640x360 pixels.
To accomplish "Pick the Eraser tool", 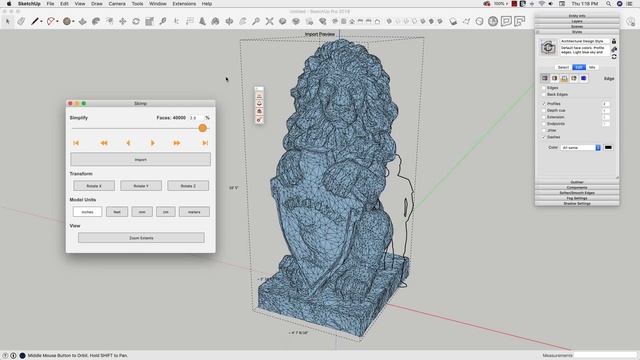I will [x=21, y=21].
